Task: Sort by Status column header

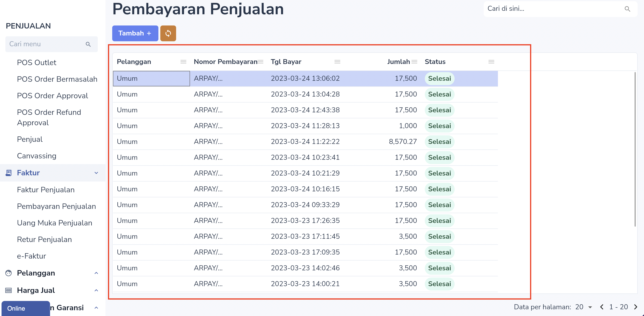Action: coord(435,62)
